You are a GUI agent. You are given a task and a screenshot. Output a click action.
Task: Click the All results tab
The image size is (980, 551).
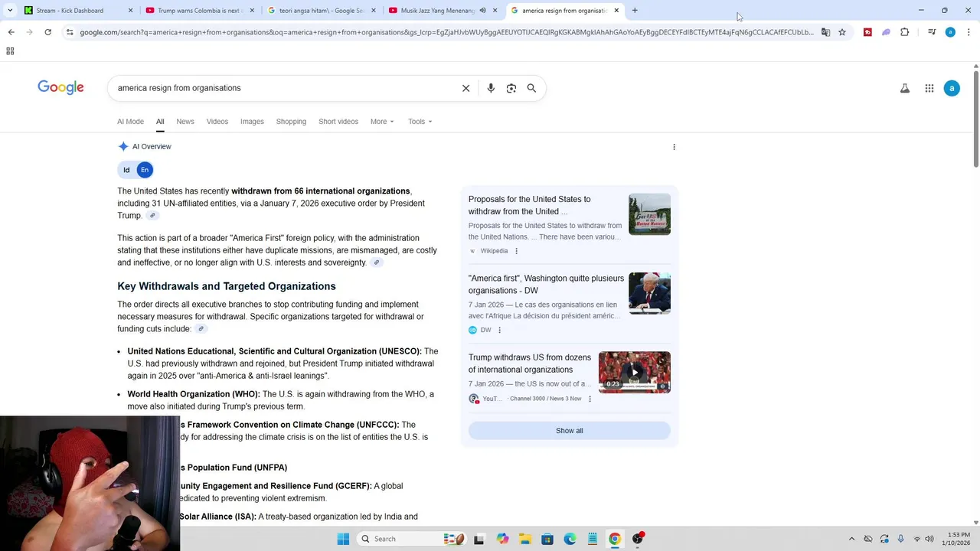(160, 122)
